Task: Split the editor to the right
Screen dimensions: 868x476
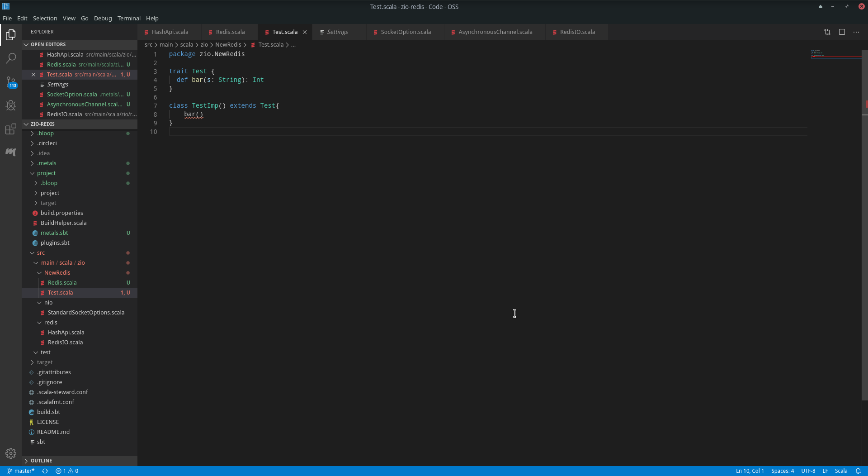Action: (842, 32)
